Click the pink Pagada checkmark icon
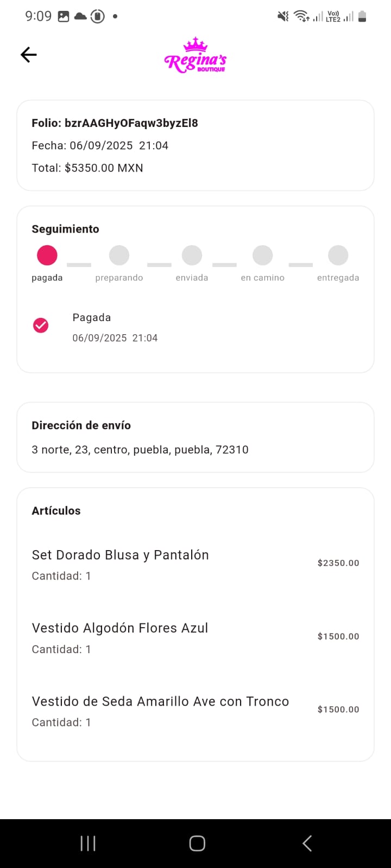This screenshot has height=868, width=391. pos(41,325)
